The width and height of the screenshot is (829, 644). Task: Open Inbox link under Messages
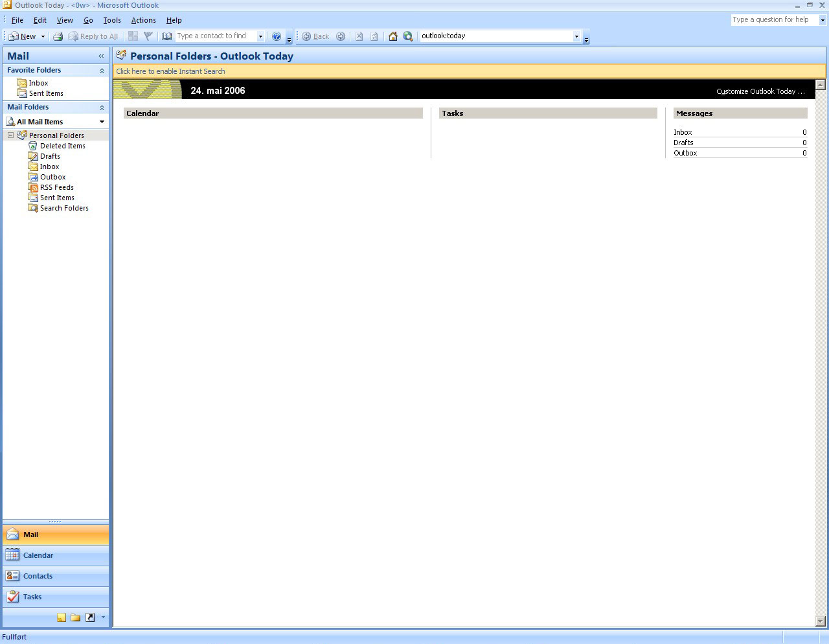click(x=683, y=132)
